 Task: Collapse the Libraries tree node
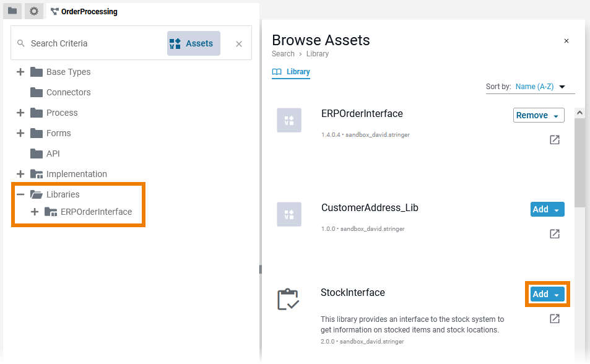point(20,194)
